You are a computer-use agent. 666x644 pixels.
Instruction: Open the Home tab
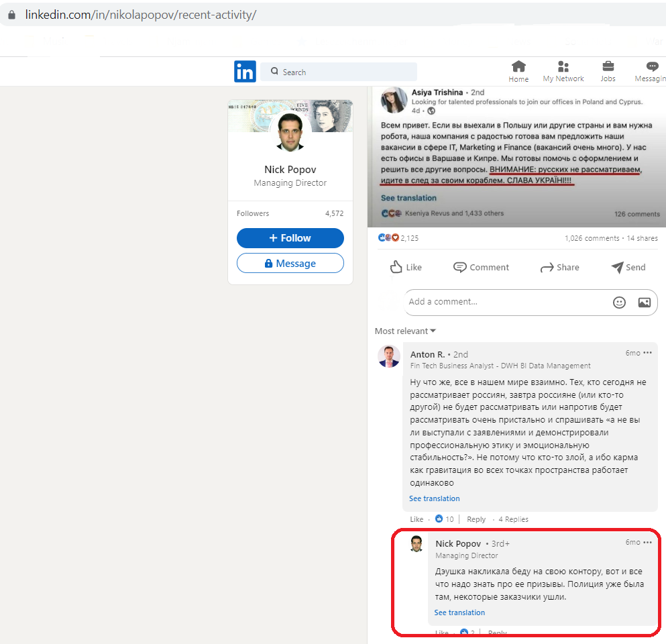[x=518, y=71]
